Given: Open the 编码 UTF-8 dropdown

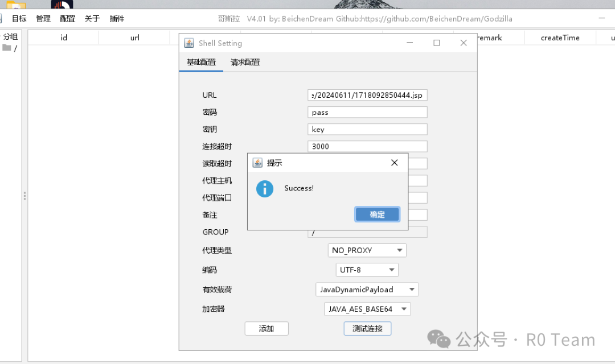Looking at the screenshot, I should (x=367, y=270).
